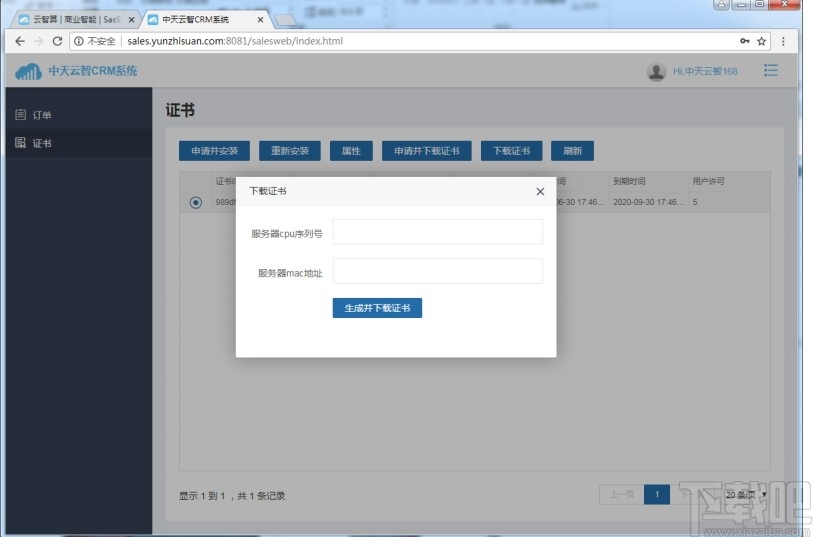
Task: Click the 证书 sidebar icon
Action: tap(20, 143)
